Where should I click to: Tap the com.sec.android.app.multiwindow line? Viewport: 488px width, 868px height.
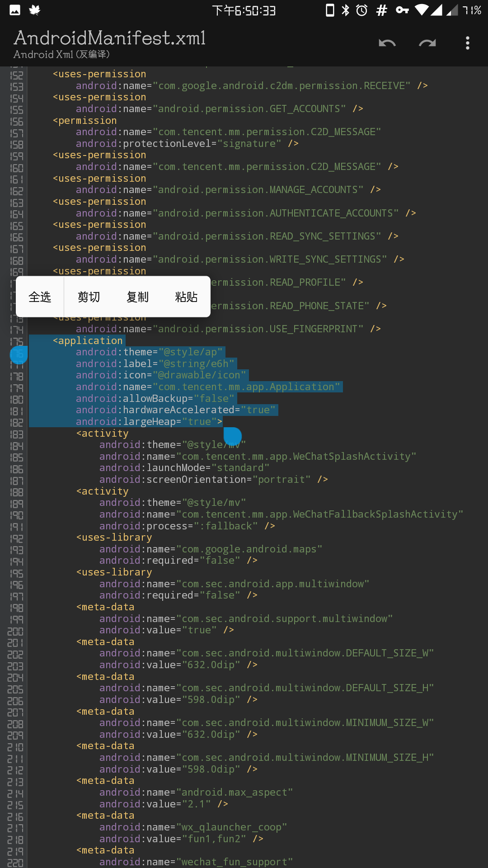(235, 584)
